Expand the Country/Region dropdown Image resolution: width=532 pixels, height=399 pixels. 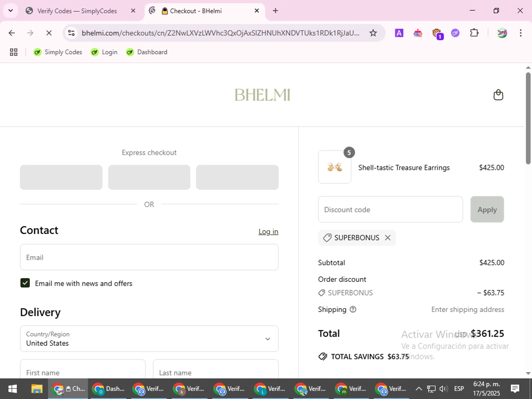pos(149,339)
